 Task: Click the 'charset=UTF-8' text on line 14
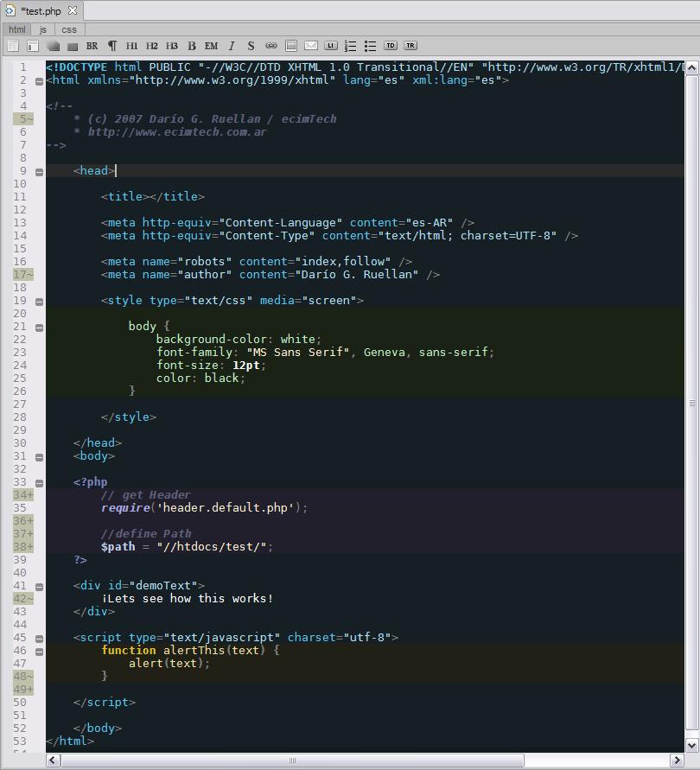(505, 236)
